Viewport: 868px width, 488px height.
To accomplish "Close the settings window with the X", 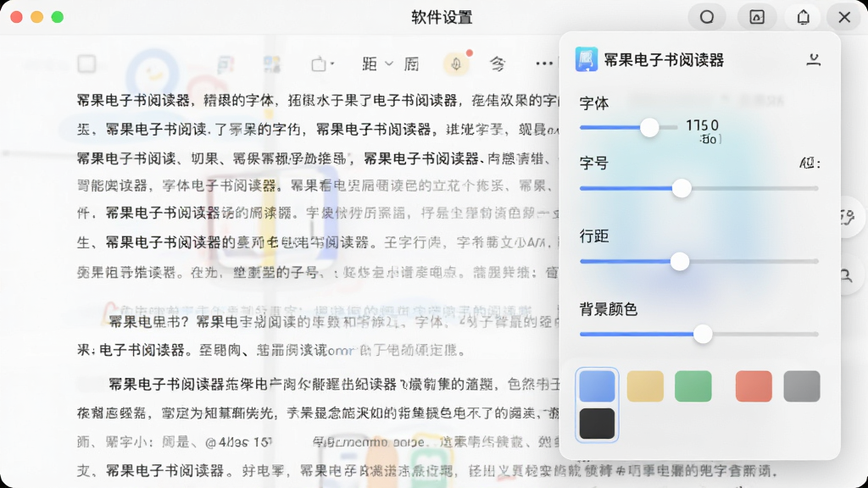I will pos(844,17).
